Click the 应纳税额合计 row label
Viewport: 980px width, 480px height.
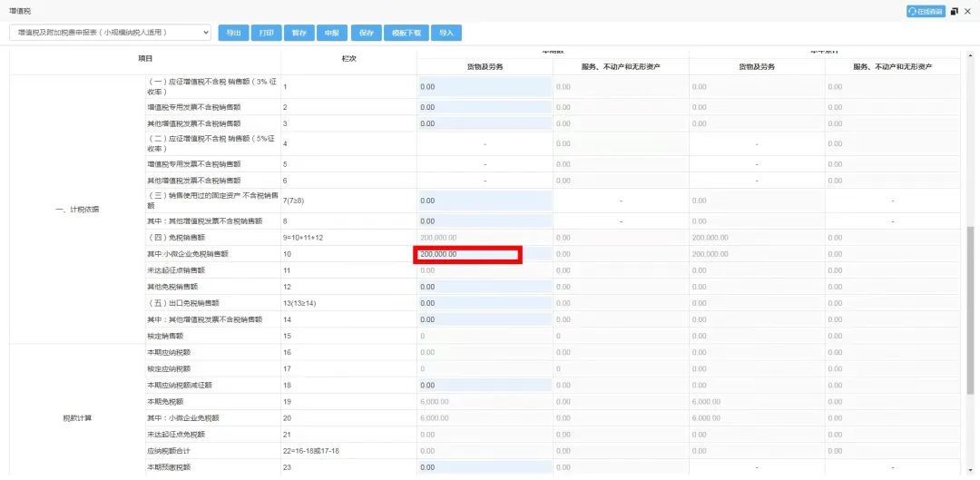point(169,451)
